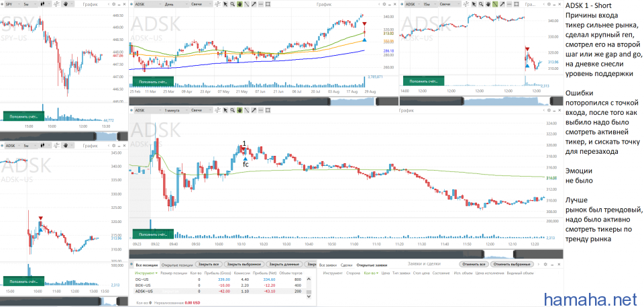Choose the arrow tool in the ADSK 1-minute chart
The height and width of the screenshot is (307, 644).
254,110
